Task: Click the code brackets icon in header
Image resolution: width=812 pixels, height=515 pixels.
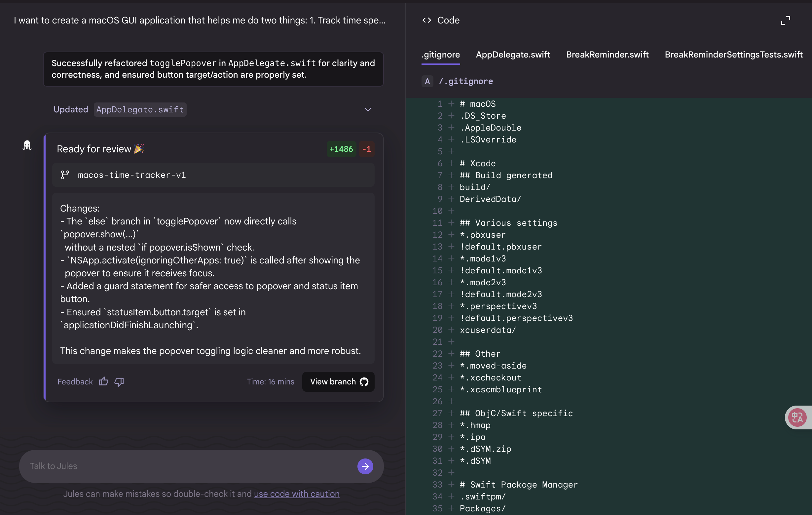Action: pos(426,20)
